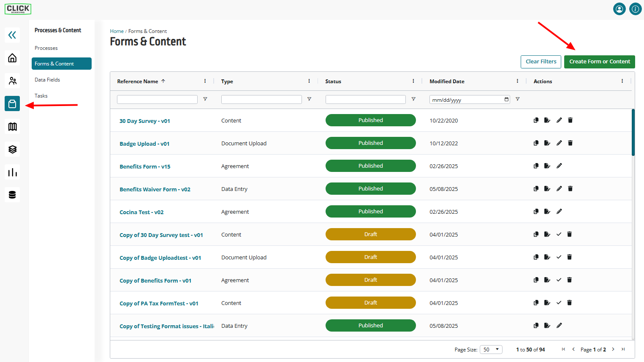Open the Actions column menu
This screenshot has height=362, width=644.
tap(622, 81)
